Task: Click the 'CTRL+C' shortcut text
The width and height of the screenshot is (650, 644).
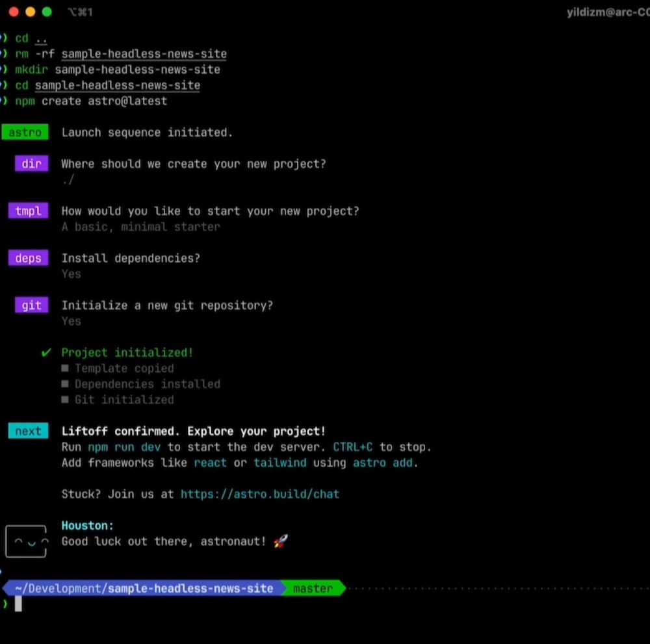Action: 353,446
